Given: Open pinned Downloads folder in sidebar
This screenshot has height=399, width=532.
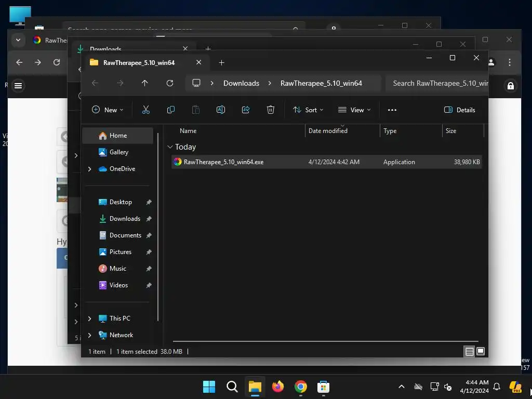Looking at the screenshot, I should coord(118,219).
